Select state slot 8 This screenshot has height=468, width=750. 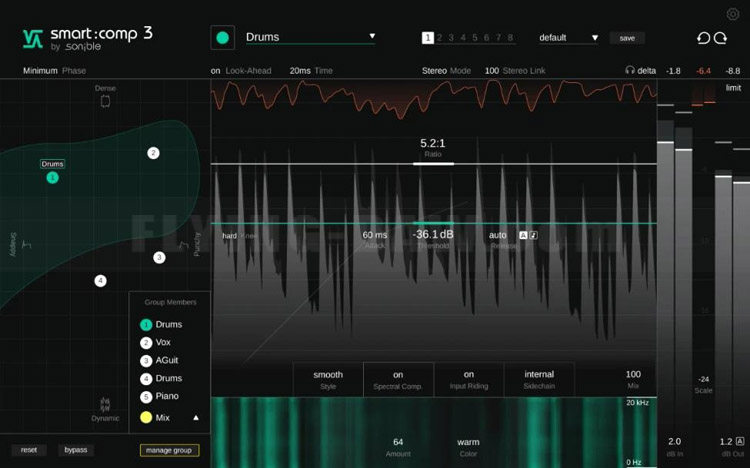click(510, 37)
